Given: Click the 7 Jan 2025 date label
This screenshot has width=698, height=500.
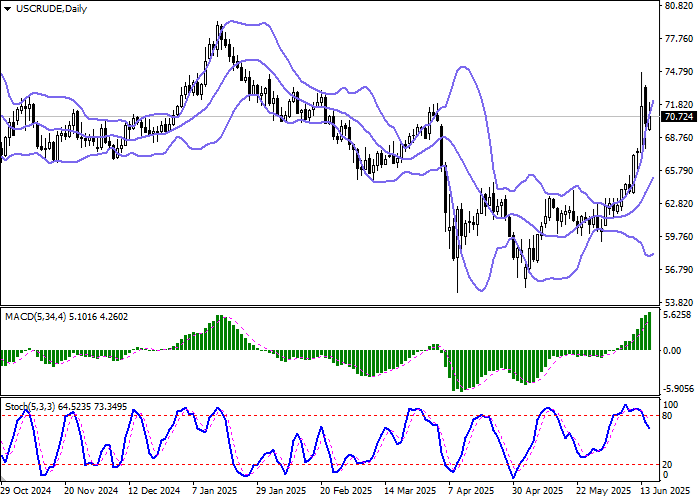Looking at the screenshot, I should 213,491.
